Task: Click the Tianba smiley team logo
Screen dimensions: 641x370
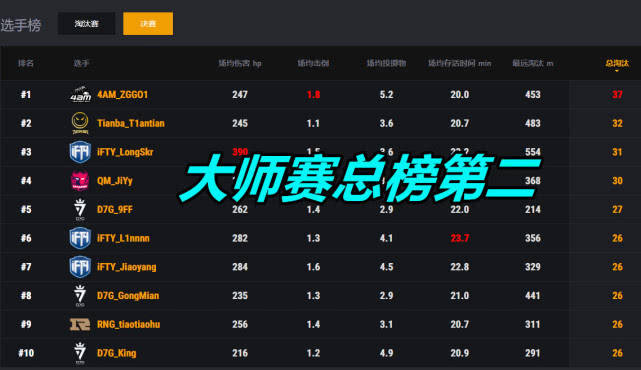Action: click(80, 123)
